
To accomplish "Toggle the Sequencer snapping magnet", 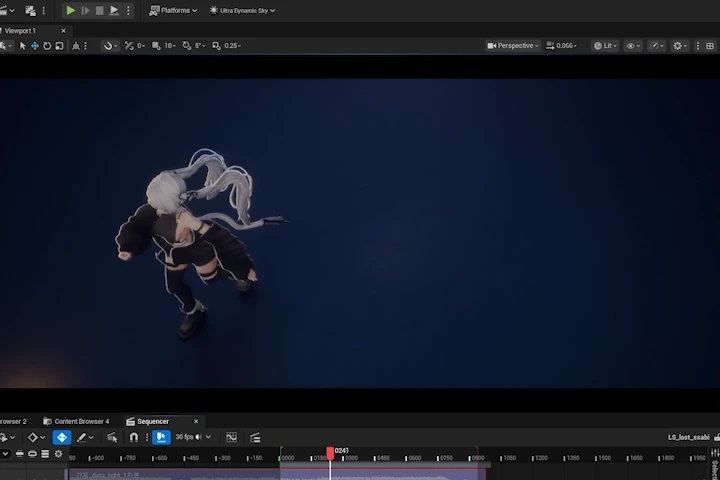I will pyautogui.click(x=134, y=437).
